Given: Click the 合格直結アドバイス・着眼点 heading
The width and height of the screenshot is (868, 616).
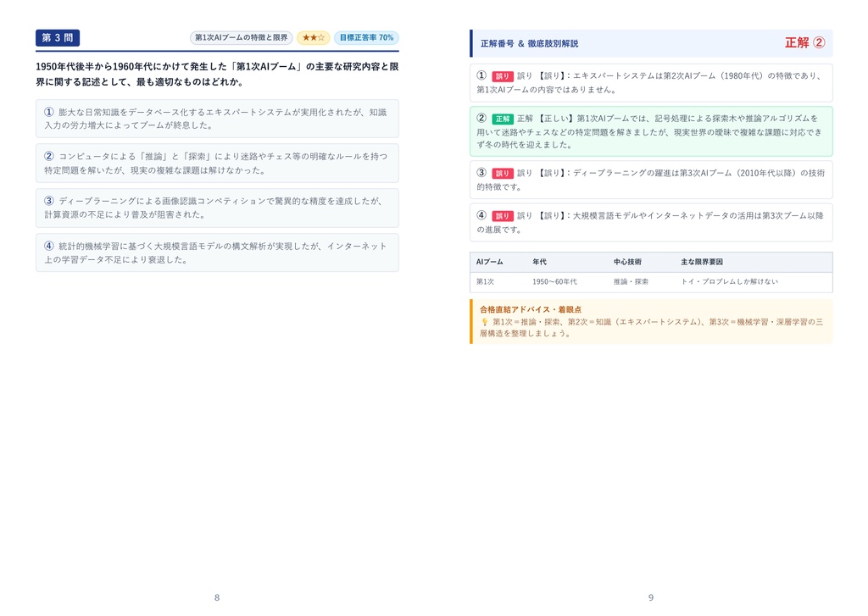Looking at the screenshot, I should point(531,309).
